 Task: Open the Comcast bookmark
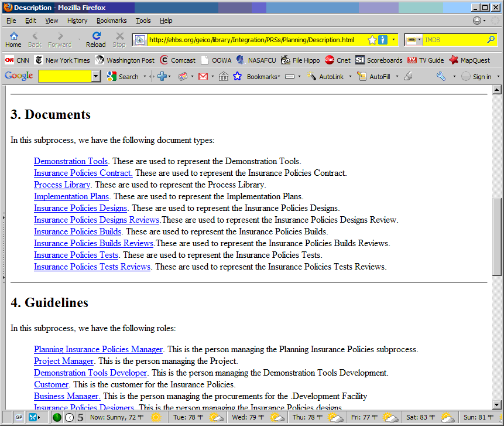(x=178, y=60)
